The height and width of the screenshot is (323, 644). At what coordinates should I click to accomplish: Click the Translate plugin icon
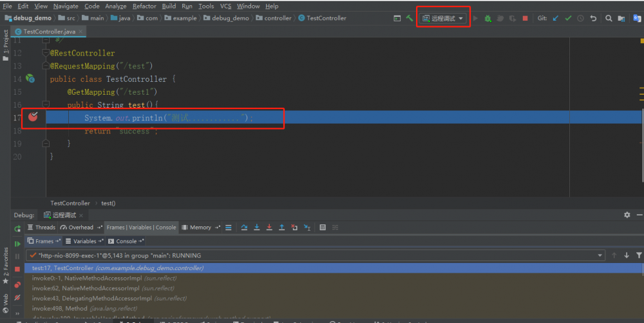[x=637, y=18]
